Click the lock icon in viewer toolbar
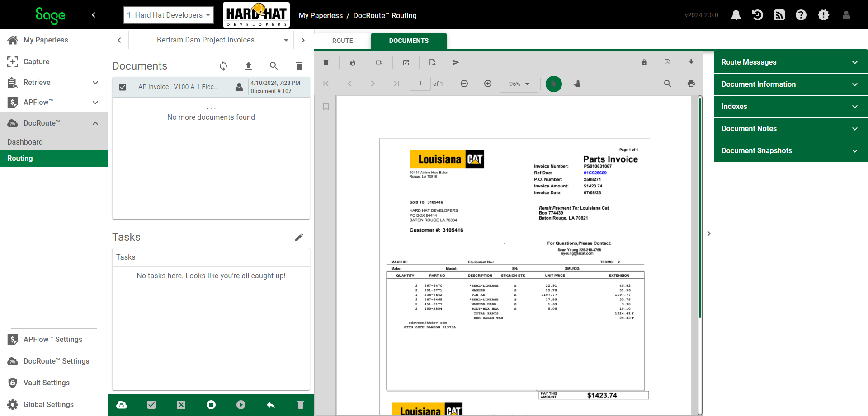The width and height of the screenshot is (868, 416). 644,62
